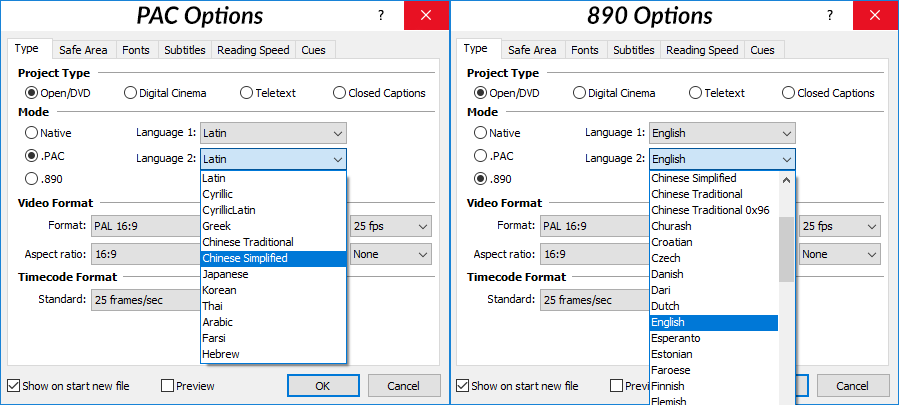Select Teletext project type in 890 Options
Viewport: 899px width, 405px height.
(x=696, y=93)
